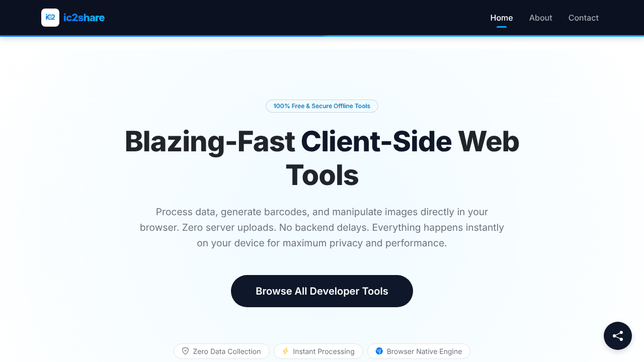The width and height of the screenshot is (644, 362).
Task: Click the ic2share brand name text
Action: [x=84, y=18]
